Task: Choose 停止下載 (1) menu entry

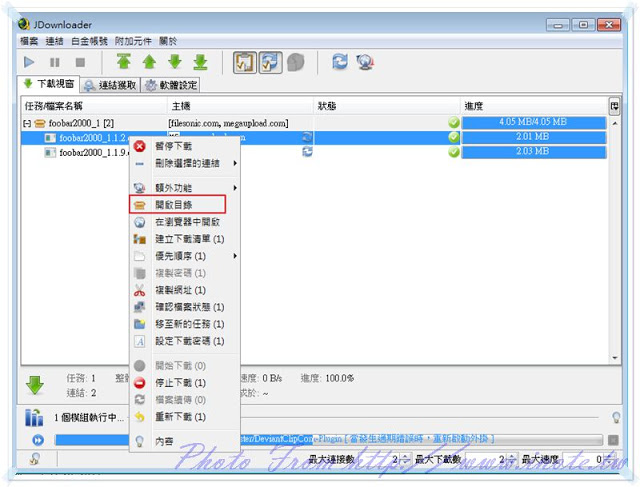Action: coord(184,383)
